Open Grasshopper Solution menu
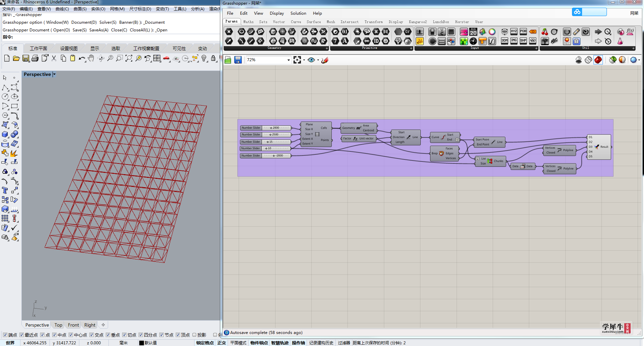 (x=298, y=13)
